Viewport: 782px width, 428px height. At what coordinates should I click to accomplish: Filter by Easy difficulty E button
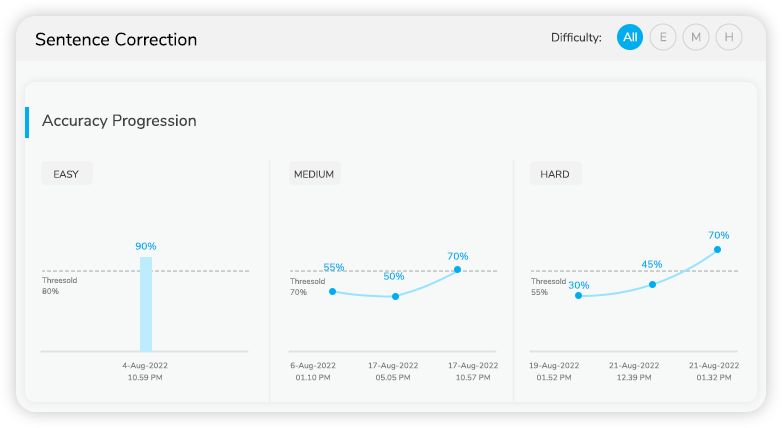663,37
